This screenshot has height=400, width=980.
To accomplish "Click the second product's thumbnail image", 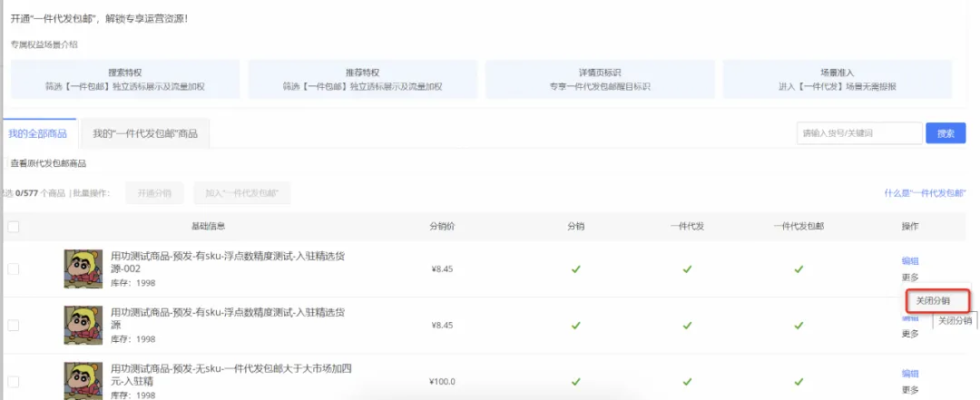I will [83, 325].
